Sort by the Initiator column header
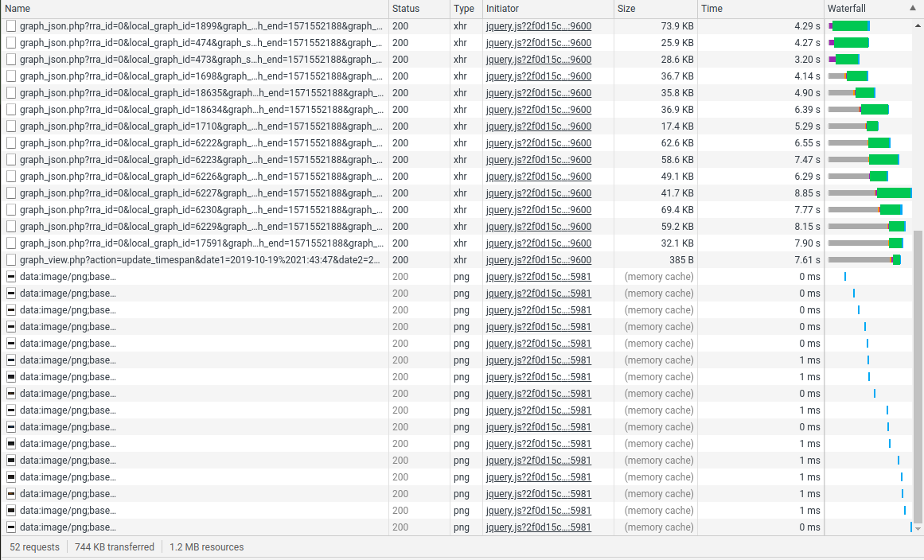This screenshot has height=560, width=924. click(548, 8)
